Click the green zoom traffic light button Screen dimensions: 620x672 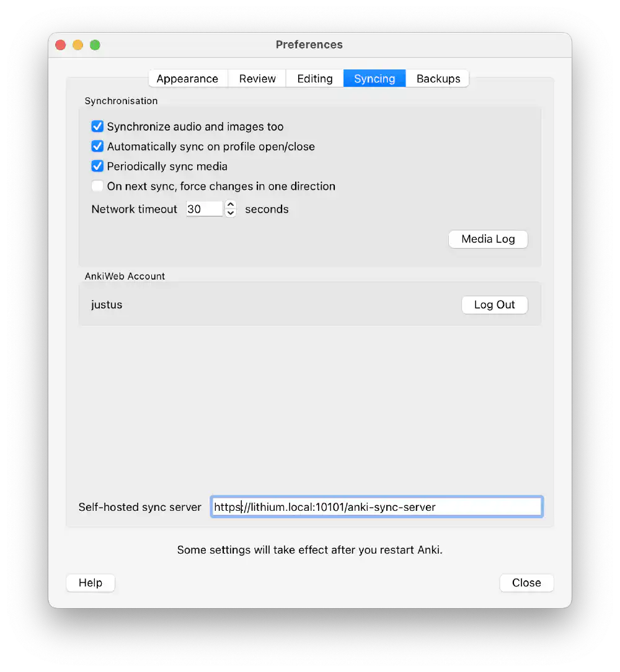pyautogui.click(x=95, y=45)
